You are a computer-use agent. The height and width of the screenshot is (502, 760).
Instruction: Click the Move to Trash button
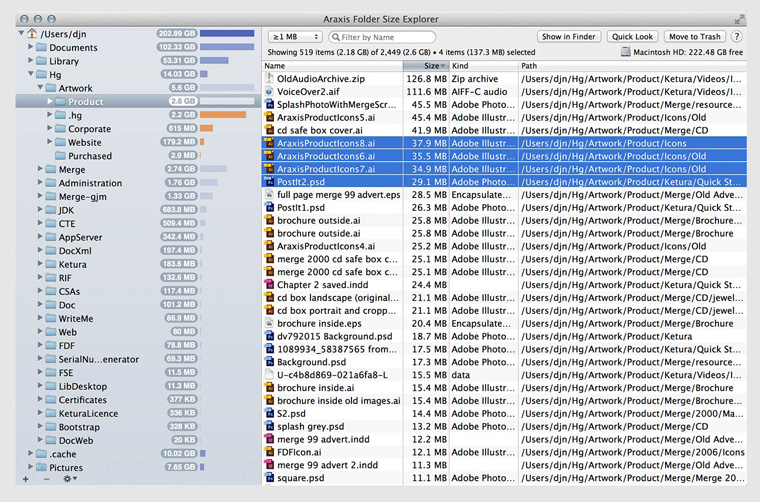tap(695, 37)
